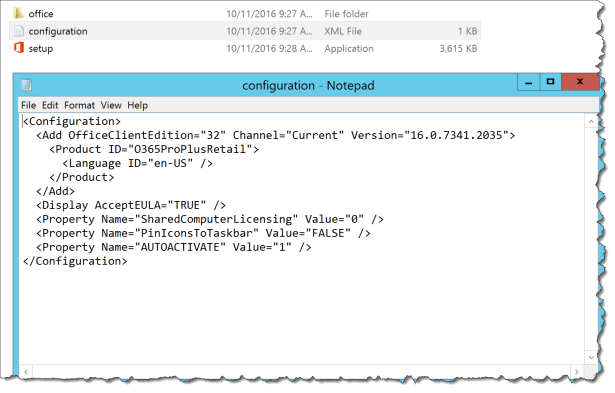The width and height of the screenshot is (615, 393).
Task: Click the 'configuration - Notepad' window title
Action: [308, 86]
